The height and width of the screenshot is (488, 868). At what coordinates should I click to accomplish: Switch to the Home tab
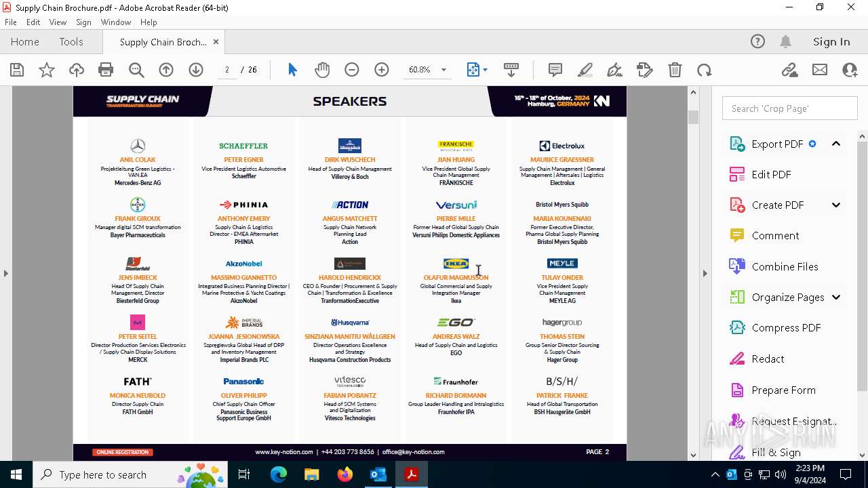coord(25,41)
